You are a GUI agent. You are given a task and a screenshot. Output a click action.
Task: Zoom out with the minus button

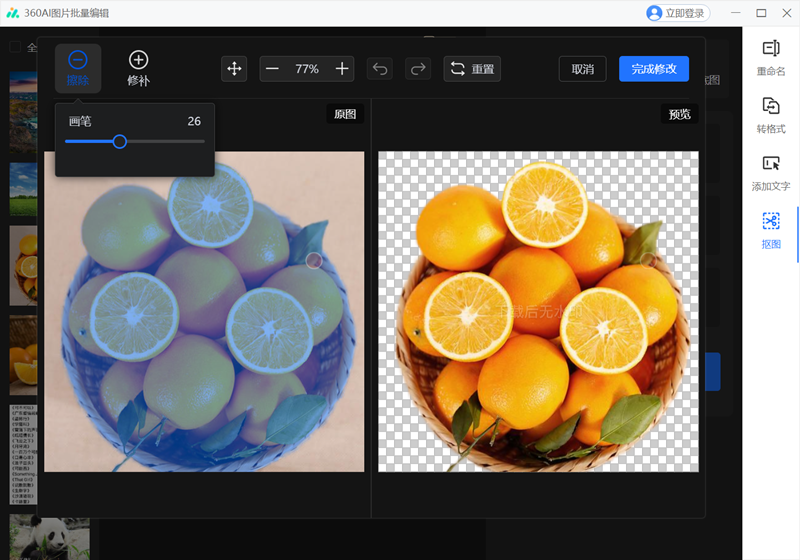click(x=273, y=69)
